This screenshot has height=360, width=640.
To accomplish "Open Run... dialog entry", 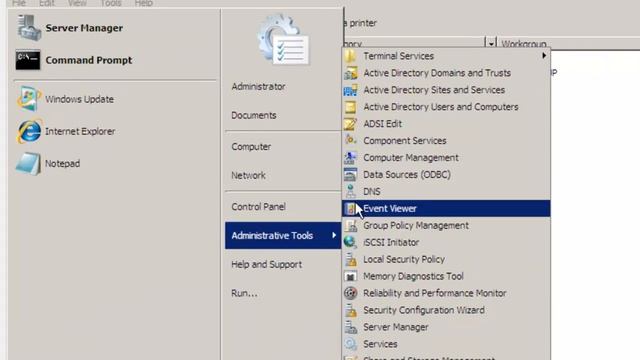I will 244,293.
